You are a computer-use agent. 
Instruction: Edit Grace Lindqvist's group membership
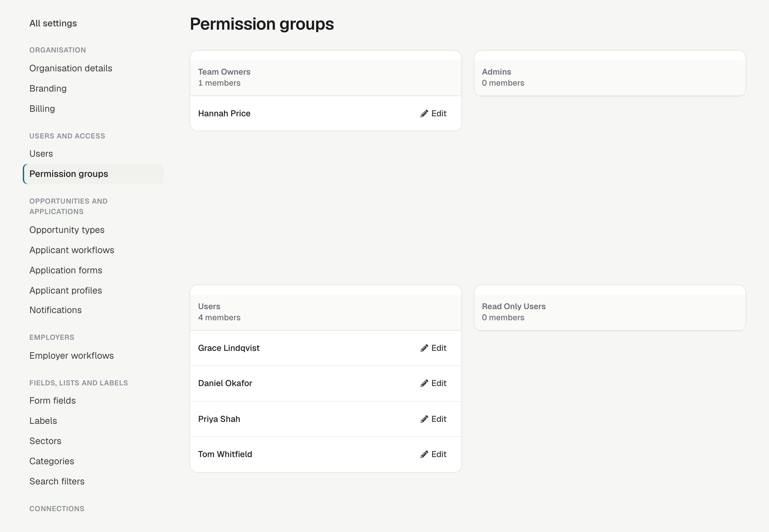[433, 348]
